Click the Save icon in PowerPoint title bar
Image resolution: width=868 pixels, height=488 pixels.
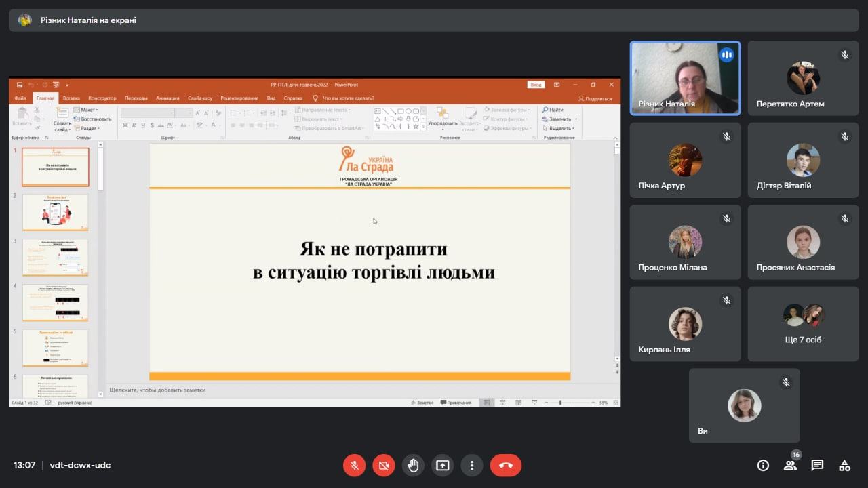20,85
